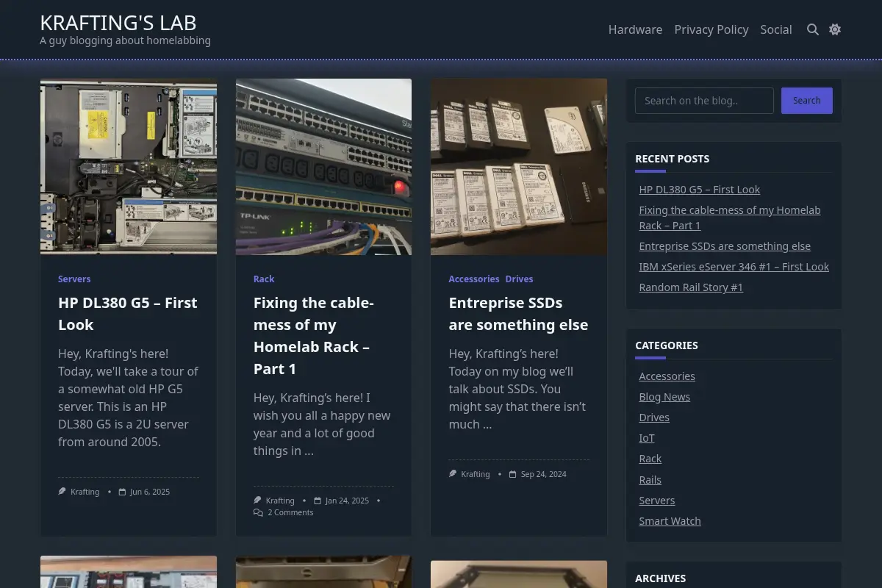
Task: Open the Hardware menu item
Action: [x=635, y=29]
